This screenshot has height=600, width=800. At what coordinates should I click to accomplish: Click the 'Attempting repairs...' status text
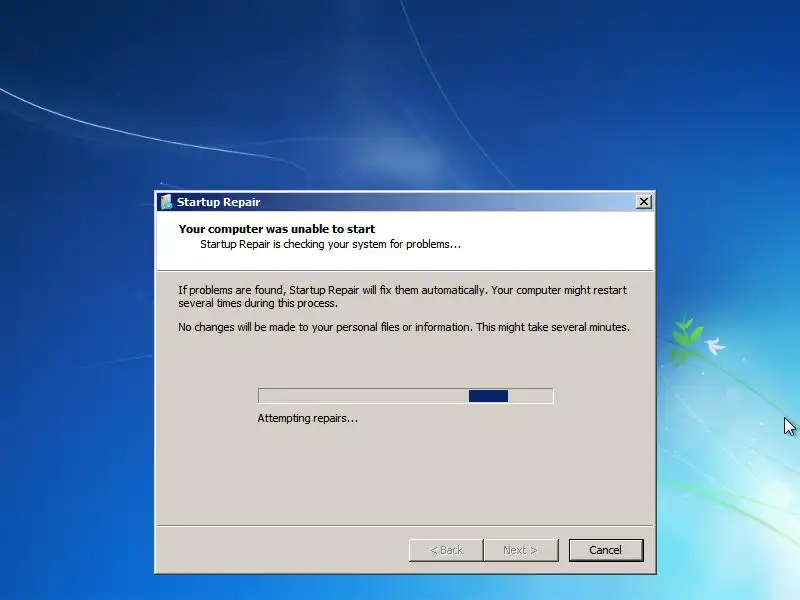[x=308, y=418]
